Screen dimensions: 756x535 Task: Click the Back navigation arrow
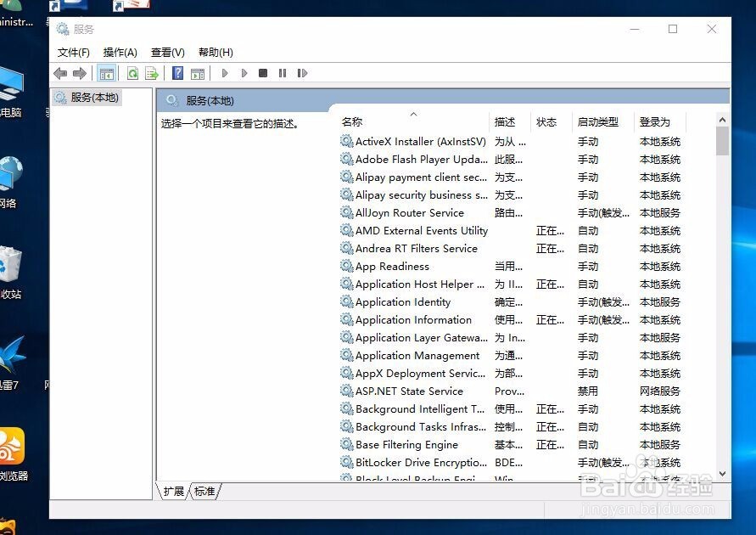pyautogui.click(x=59, y=73)
